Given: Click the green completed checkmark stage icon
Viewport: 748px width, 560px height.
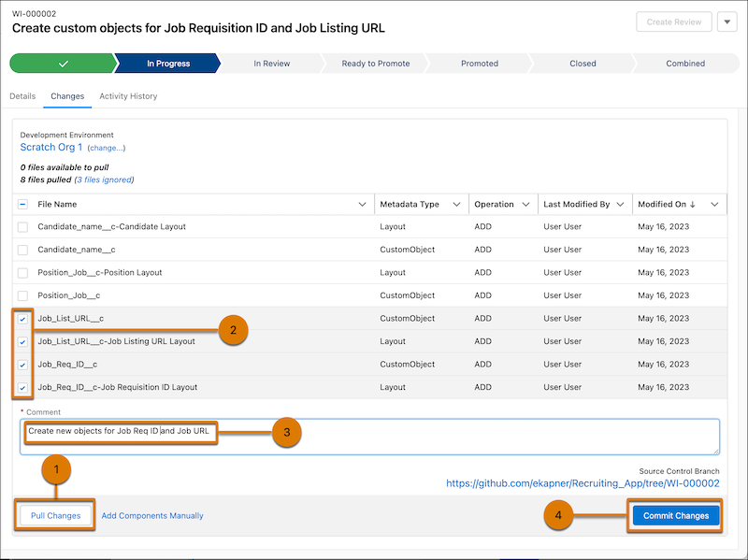Looking at the screenshot, I should tap(64, 64).
